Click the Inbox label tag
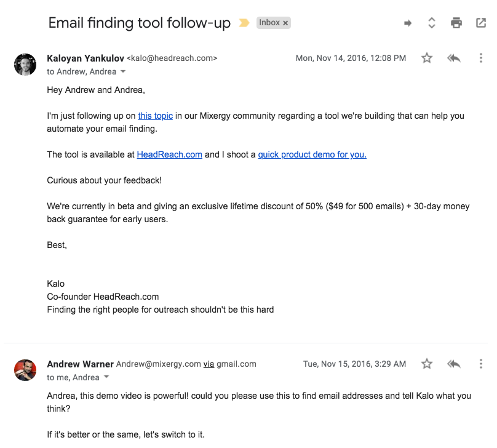The width and height of the screenshot is (497, 448). [x=269, y=23]
